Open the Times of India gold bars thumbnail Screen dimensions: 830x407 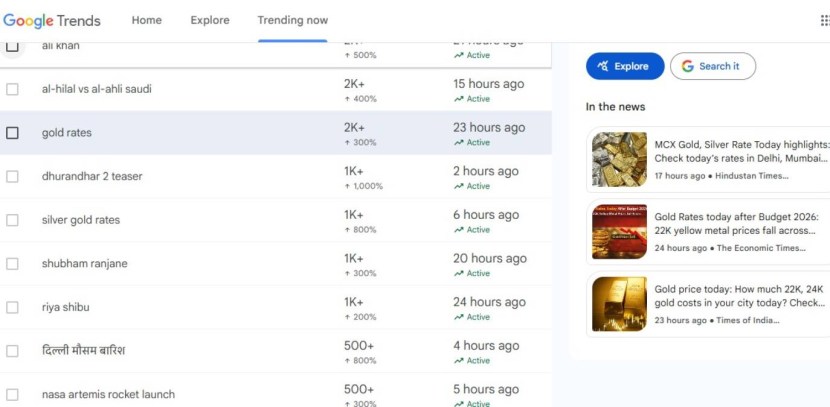click(619, 304)
